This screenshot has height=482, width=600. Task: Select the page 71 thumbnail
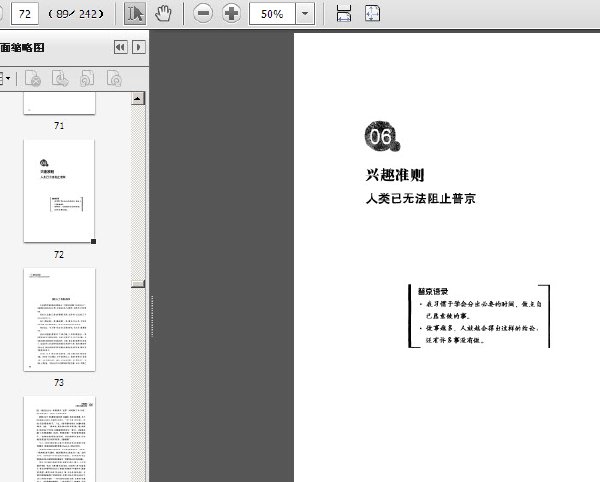59,103
